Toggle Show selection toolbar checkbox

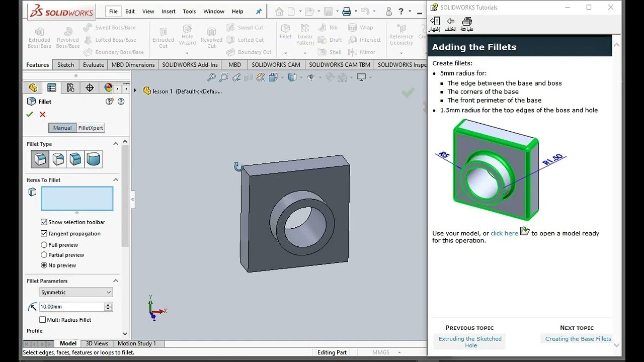click(44, 222)
